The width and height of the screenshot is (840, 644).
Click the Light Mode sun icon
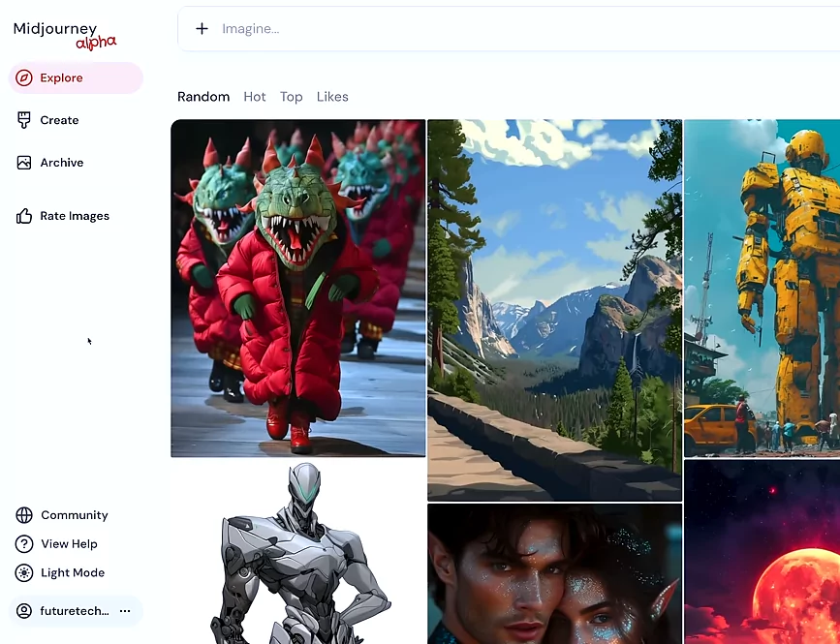[24, 572]
